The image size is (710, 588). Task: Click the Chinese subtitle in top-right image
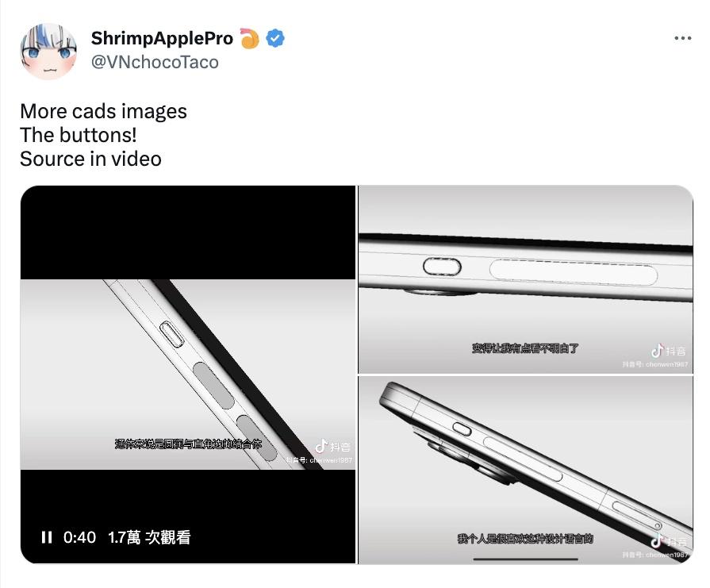[525, 348]
